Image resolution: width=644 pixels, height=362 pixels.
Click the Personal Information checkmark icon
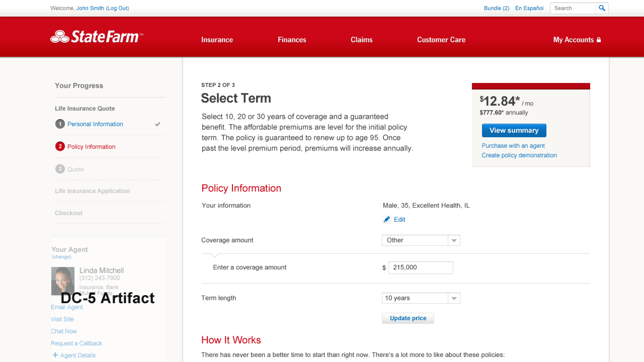coord(158,124)
